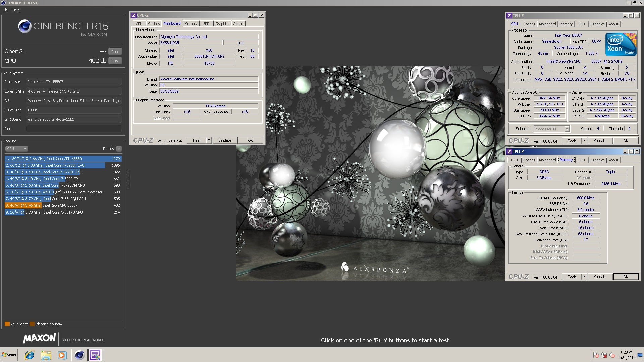This screenshot has width=644, height=362.
Task: Click Tools button in CPU-tab CPU-Z window
Action: click(572, 141)
